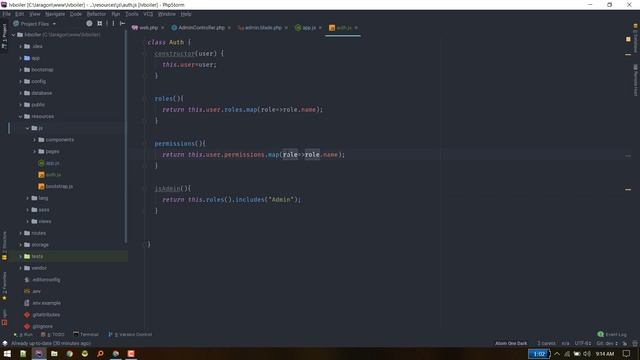Open the View menu
This screenshot has width=640, height=360.
tap(35, 14)
